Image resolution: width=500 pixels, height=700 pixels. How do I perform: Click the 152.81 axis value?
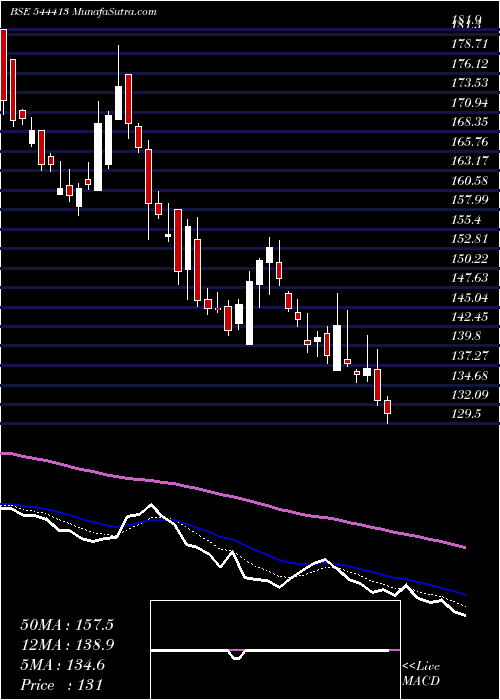tap(468, 238)
